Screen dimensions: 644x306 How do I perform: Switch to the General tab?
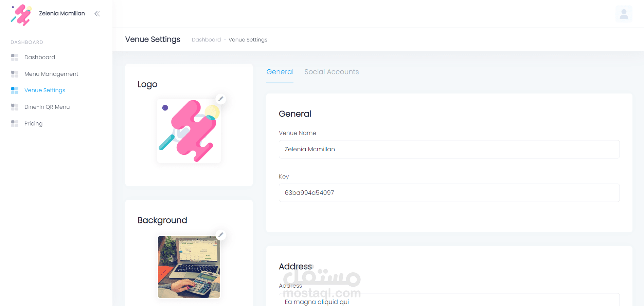pos(280,72)
